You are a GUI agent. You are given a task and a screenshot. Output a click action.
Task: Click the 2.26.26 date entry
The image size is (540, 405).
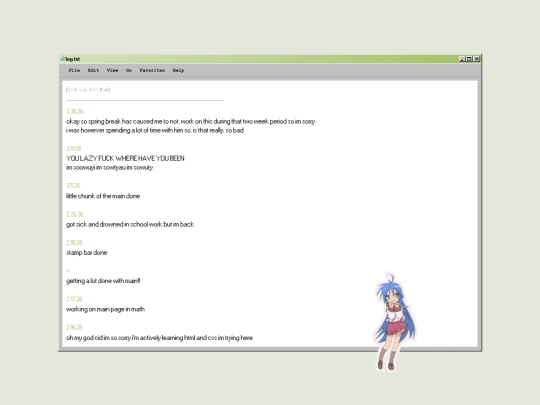click(75, 214)
